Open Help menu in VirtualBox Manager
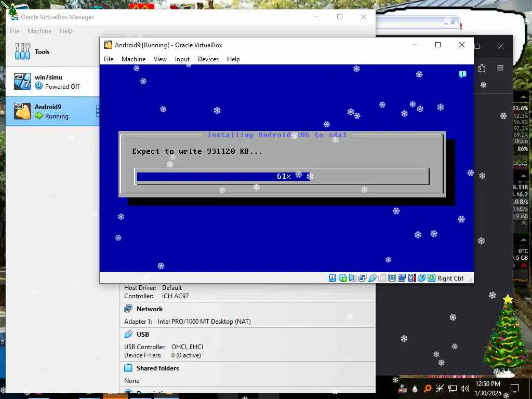This screenshot has height=399, width=532. coord(66,31)
